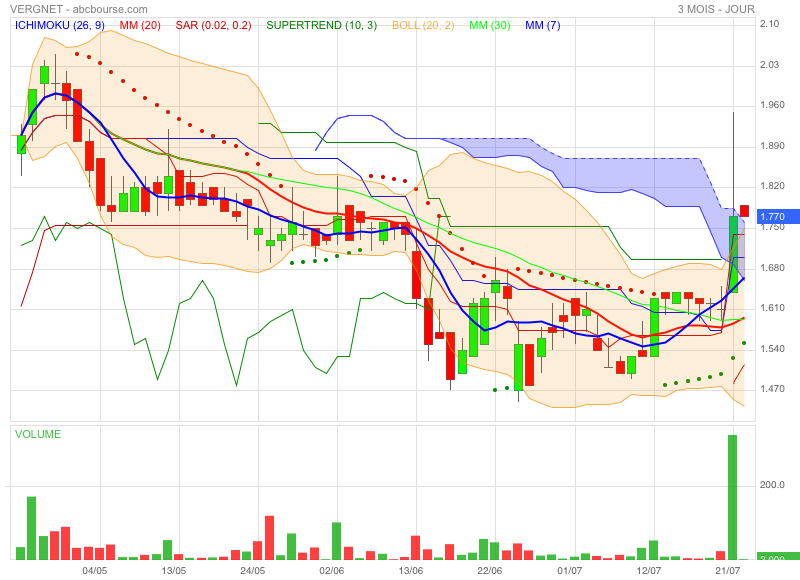Click the 12/07 date label

(x=648, y=570)
